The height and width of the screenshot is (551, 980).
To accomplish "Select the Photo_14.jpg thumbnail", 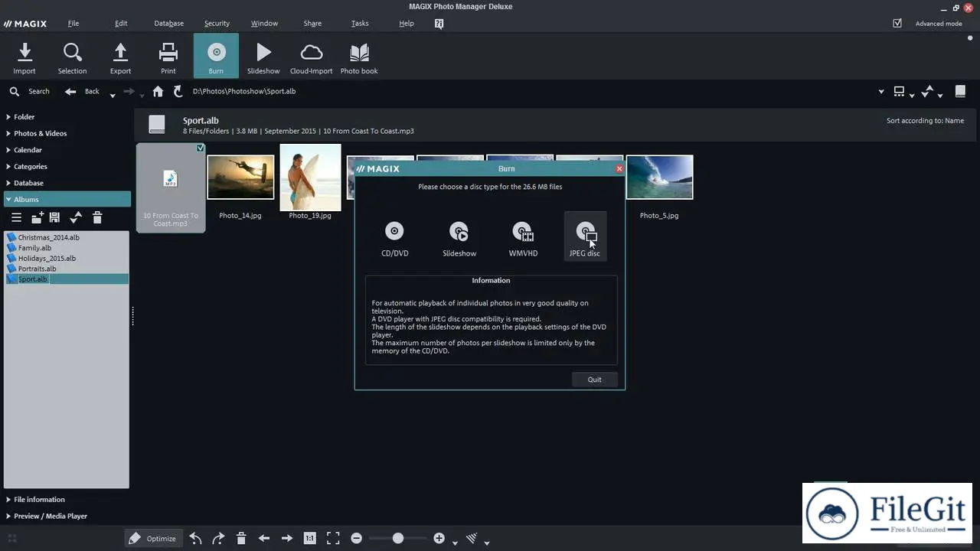I will point(240,178).
